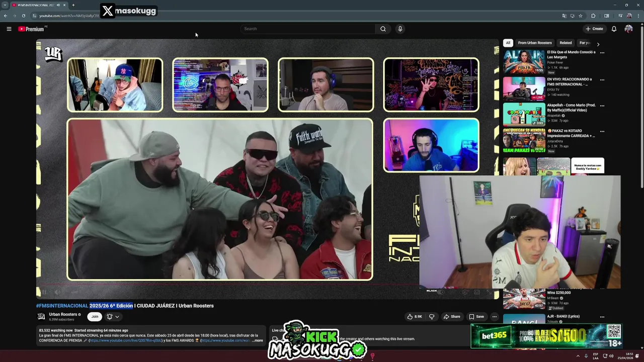Open YouTube notifications bell
The width and height of the screenshot is (644, 362).
[x=614, y=29]
